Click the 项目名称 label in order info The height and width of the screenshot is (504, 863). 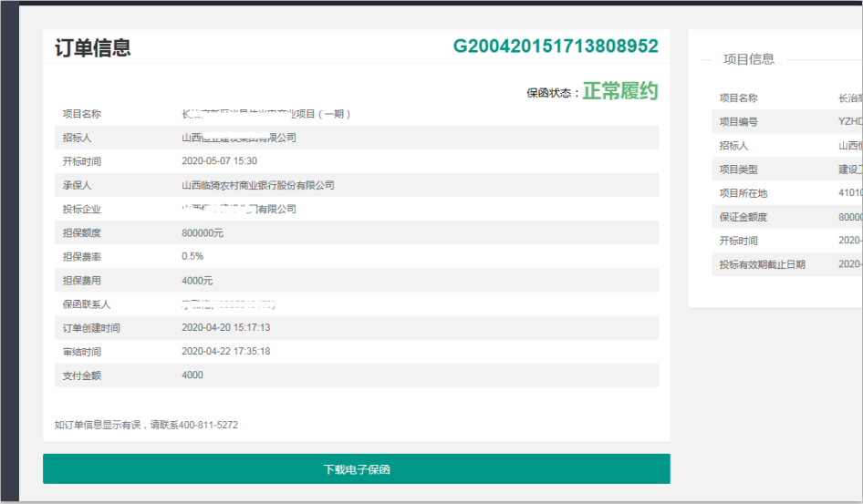(81, 114)
